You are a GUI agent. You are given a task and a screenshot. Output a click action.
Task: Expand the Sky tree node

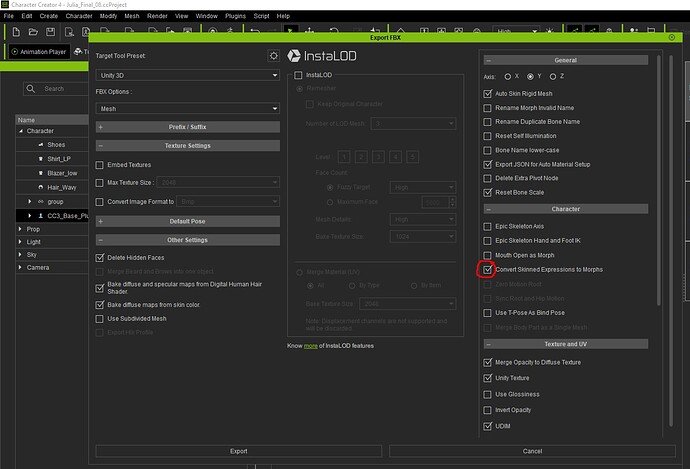(x=20, y=255)
